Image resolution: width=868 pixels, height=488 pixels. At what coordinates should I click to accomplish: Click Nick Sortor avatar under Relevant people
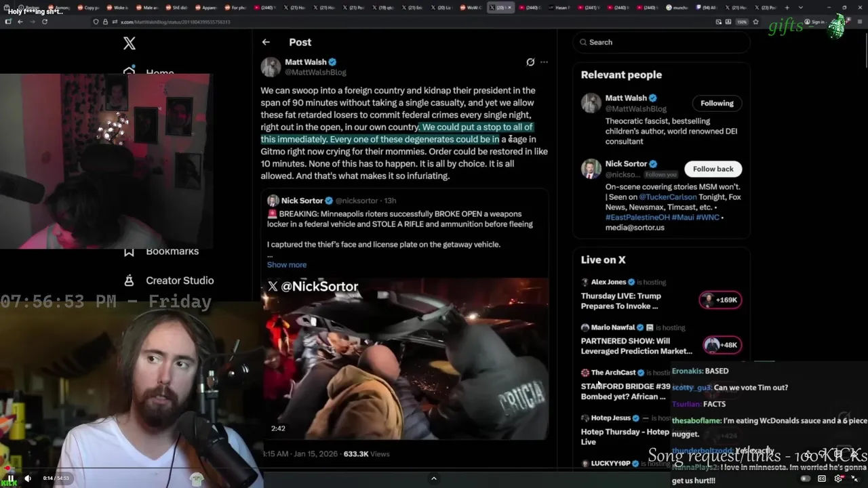tap(591, 169)
